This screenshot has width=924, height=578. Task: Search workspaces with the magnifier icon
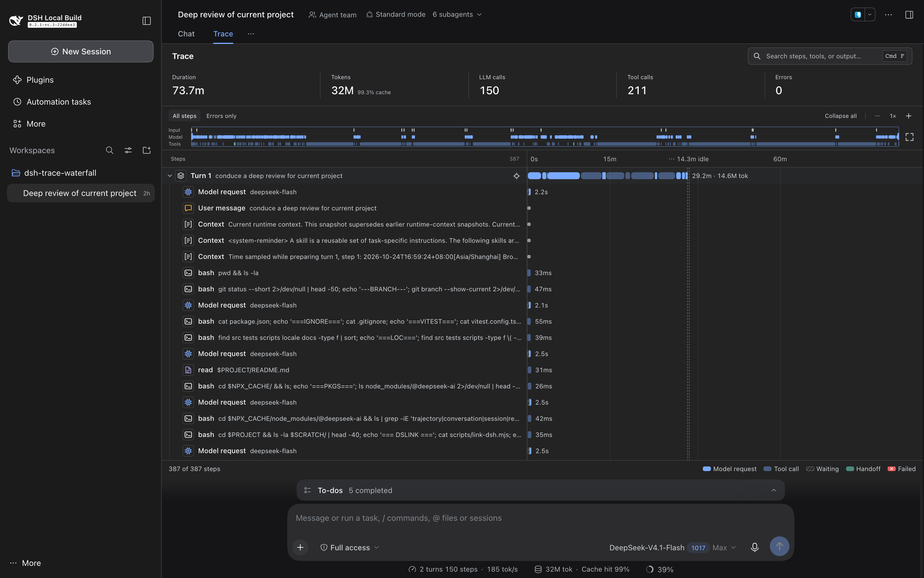(x=110, y=150)
